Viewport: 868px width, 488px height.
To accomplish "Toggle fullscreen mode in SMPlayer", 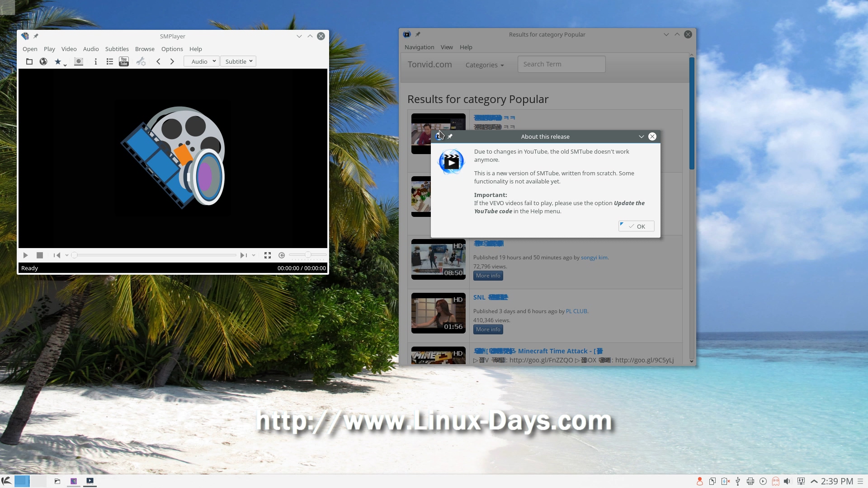I will 268,255.
